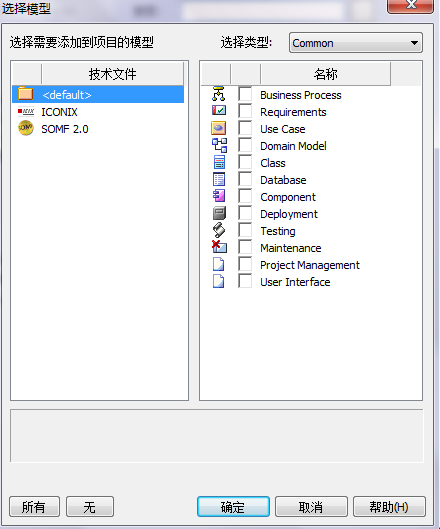Click the Requirements label
This screenshot has height=529, width=440.
(x=293, y=112)
